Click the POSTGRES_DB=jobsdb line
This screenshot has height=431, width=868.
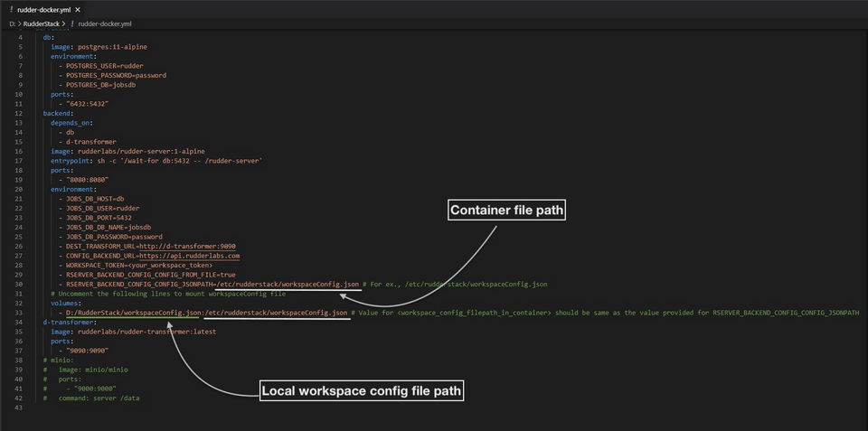pyautogui.click(x=99, y=85)
